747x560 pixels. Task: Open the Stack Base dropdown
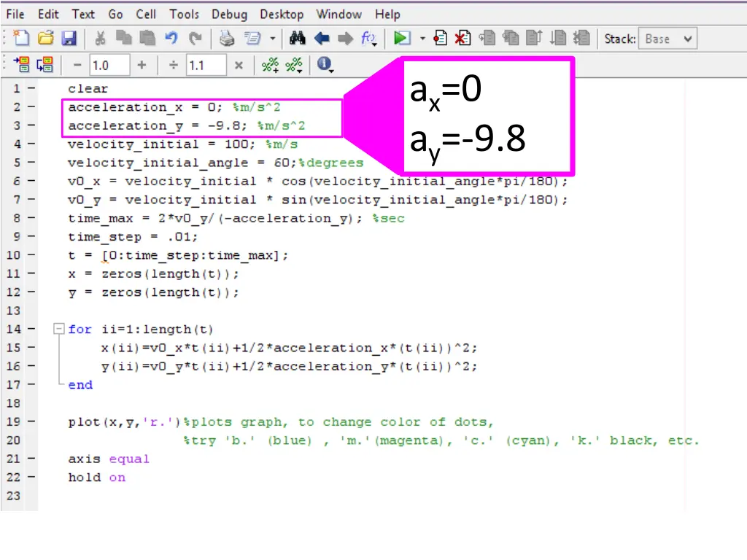click(x=667, y=39)
